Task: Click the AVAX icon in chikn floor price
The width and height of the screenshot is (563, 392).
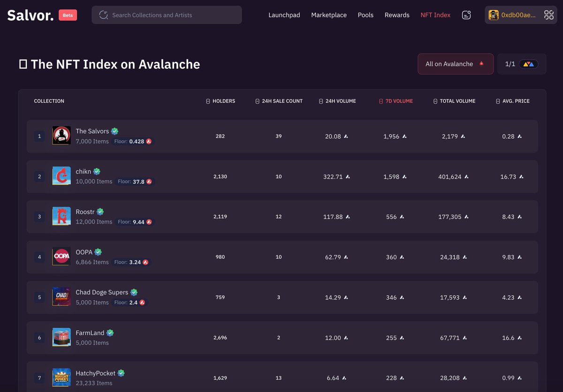Action: coord(149,181)
